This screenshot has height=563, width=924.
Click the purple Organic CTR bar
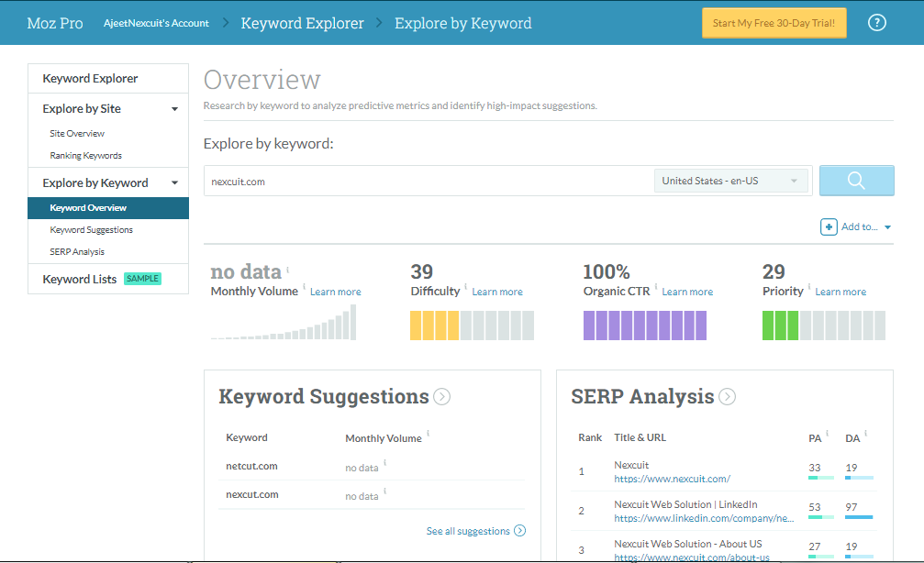tap(645, 326)
